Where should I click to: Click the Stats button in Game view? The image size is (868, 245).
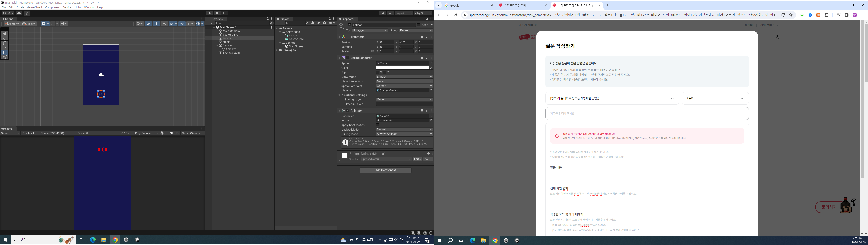pos(184,133)
